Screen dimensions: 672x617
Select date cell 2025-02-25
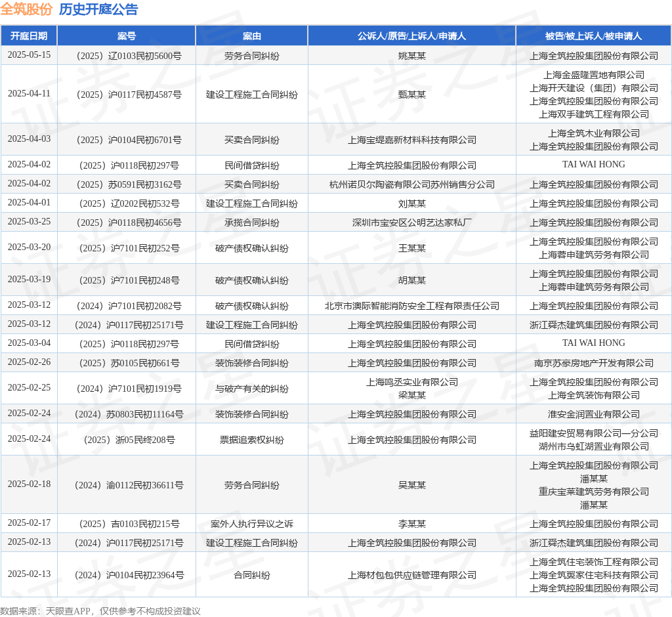[29, 388]
